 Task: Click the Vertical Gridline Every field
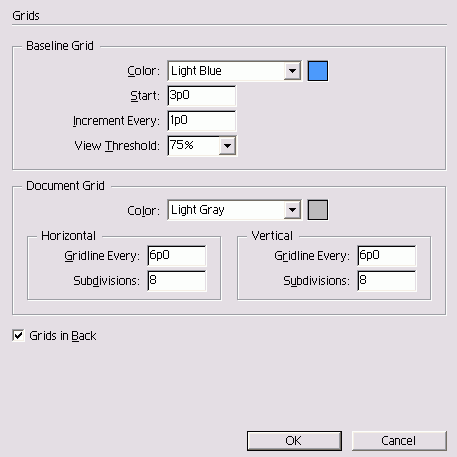tap(387, 256)
